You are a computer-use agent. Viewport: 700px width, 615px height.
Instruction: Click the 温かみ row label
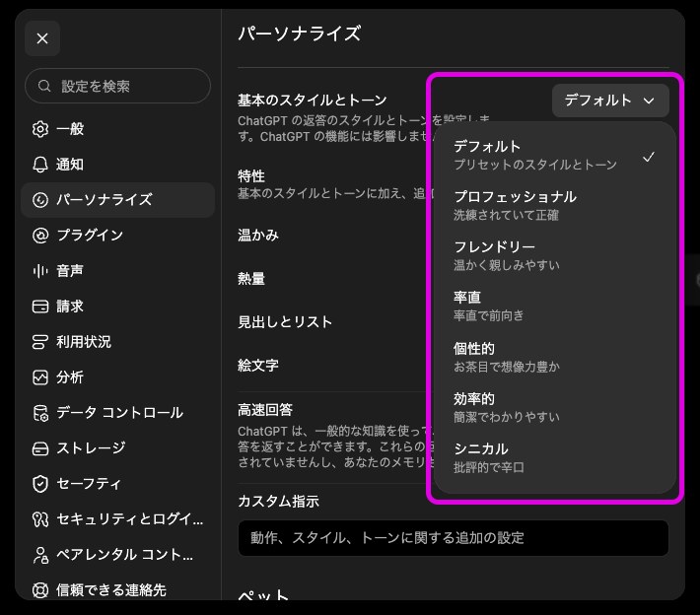pyautogui.click(x=258, y=235)
